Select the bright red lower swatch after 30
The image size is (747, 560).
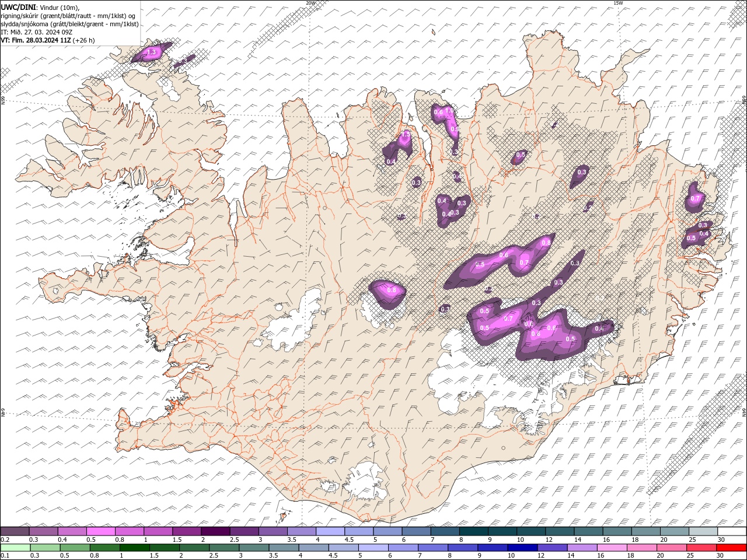point(731,548)
